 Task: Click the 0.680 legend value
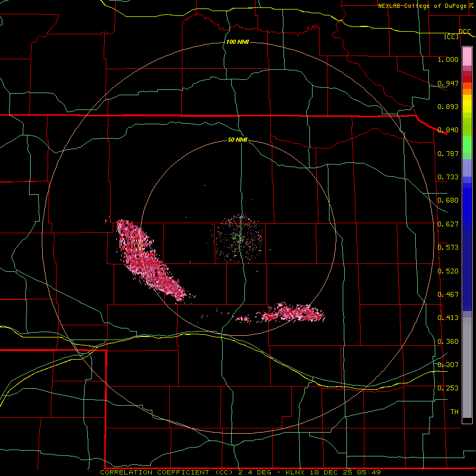(448, 200)
